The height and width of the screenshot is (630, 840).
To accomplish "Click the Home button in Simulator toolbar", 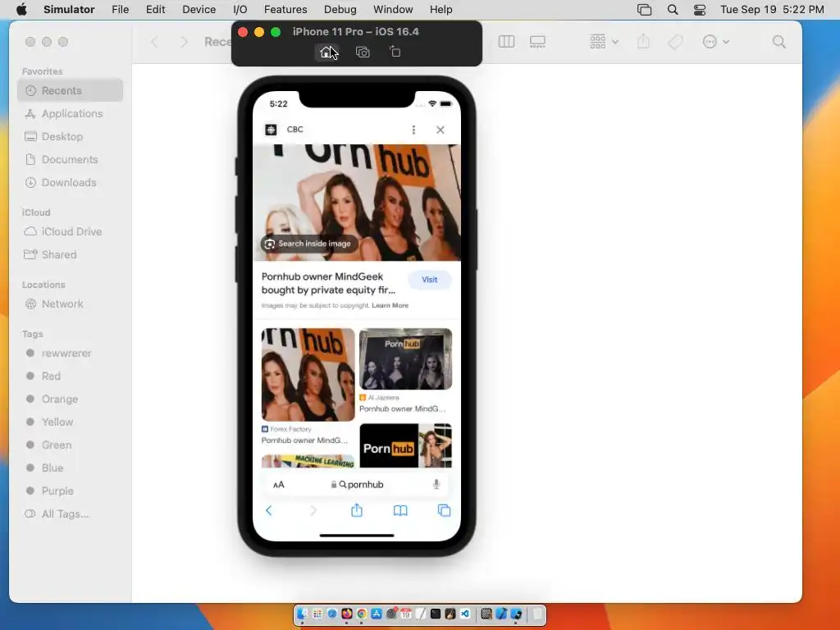I will coord(326,52).
